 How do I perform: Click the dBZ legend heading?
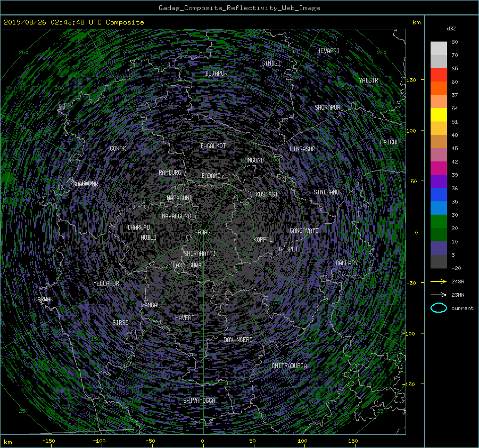451,29
